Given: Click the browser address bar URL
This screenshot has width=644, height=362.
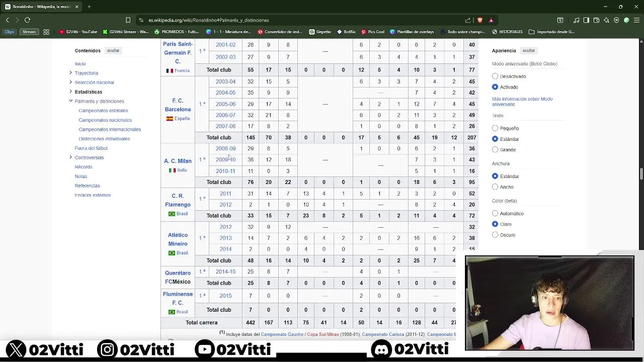Looking at the screenshot, I should (208, 20).
